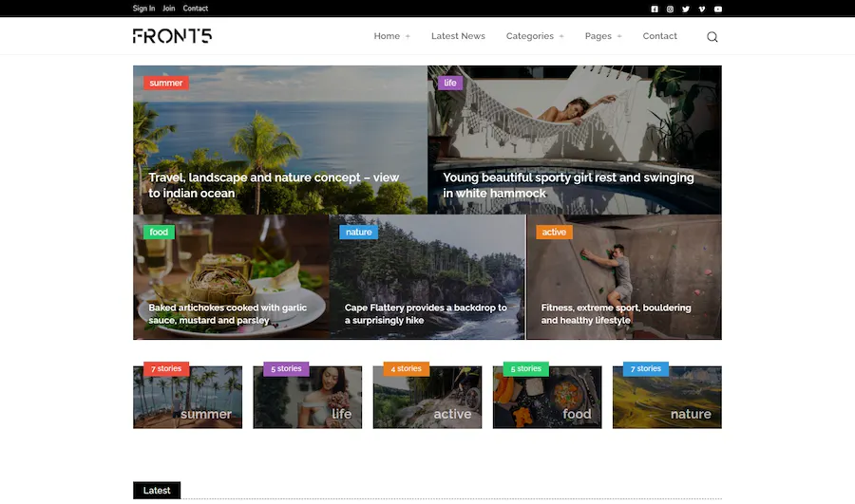Screen dimensions: 855x504
Task: Click the FRONT5 logo
Action: [172, 36]
